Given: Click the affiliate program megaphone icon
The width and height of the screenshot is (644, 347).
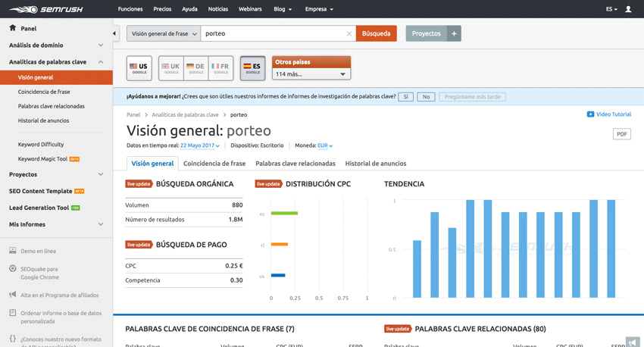Looking at the screenshot, I should (x=13, y=295).
